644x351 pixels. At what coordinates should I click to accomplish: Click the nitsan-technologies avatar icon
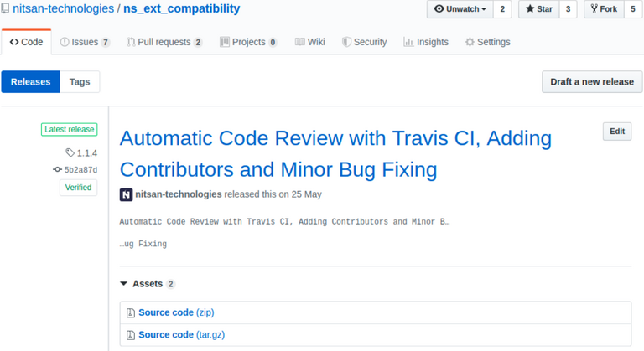pos(126,194)
